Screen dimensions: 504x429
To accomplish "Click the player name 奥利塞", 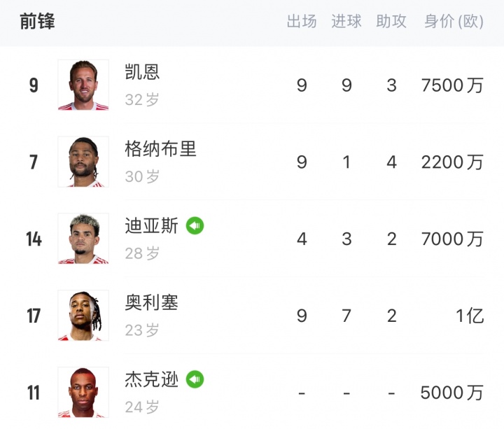I will 151,302.
